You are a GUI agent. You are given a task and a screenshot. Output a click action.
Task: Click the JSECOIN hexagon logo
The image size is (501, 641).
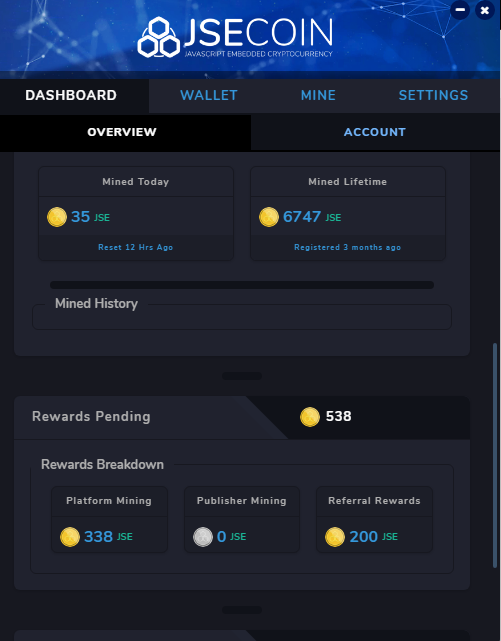159,37
